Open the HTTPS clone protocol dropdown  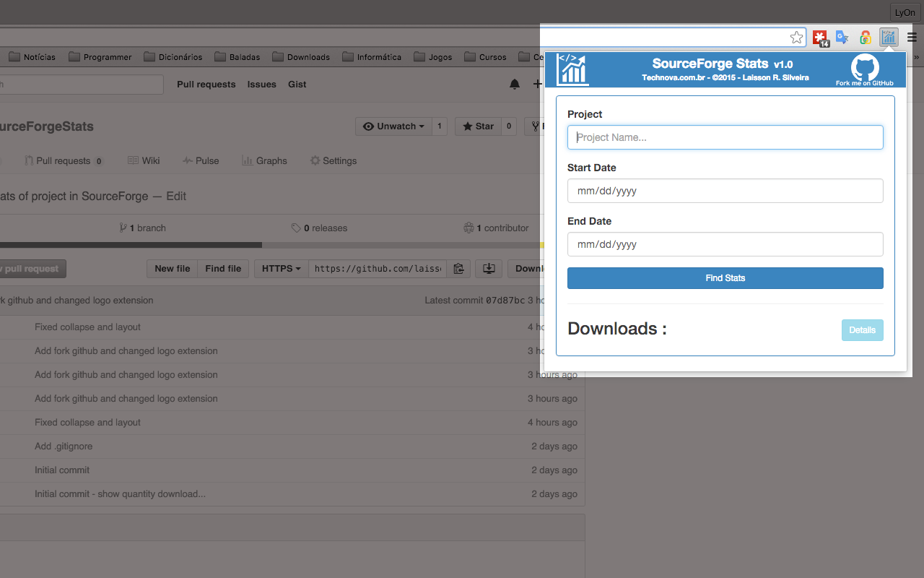(x=280, y=268)
